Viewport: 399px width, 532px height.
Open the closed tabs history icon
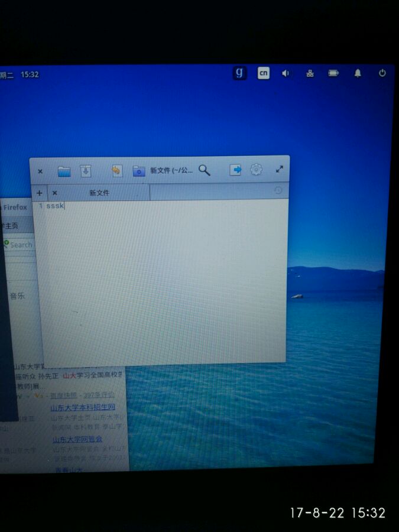point(278,191)
